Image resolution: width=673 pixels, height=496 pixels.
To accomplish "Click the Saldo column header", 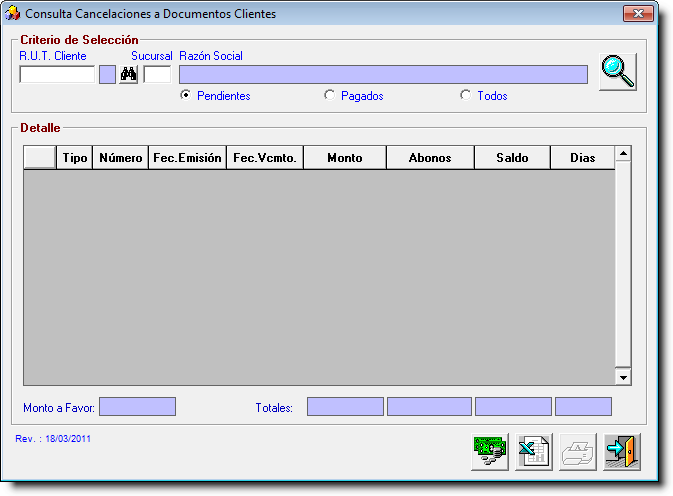I will 512,158.
